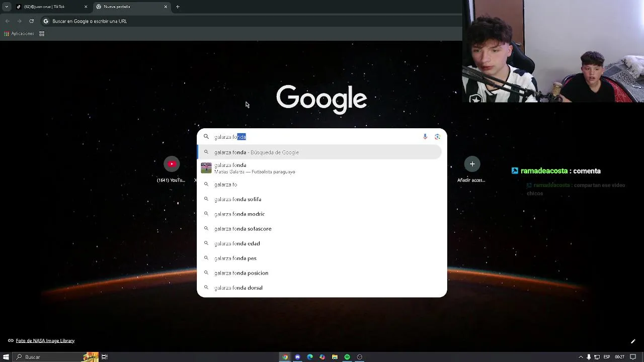Select 'galarza fonda - Búsqueda de Google' suggestion
Viewport: 644px width, 362px height.
point(320,152)
